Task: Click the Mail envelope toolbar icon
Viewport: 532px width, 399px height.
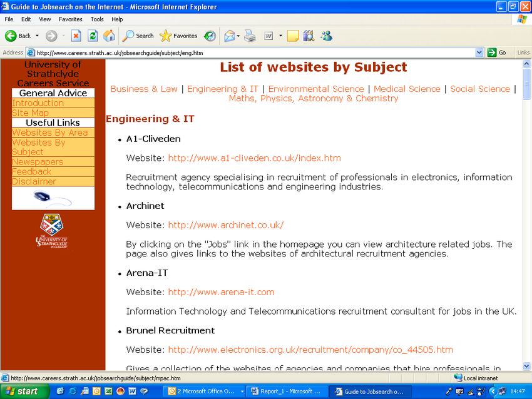Action: (229, 36)
